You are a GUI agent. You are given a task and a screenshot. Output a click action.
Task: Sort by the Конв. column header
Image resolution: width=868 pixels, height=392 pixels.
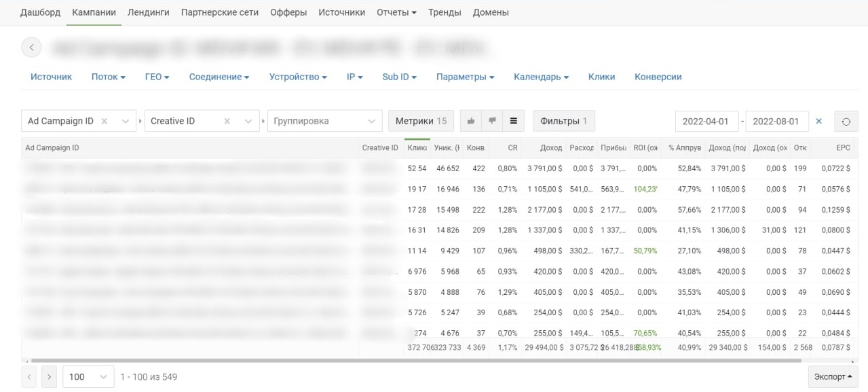click(x=476, y=147)
